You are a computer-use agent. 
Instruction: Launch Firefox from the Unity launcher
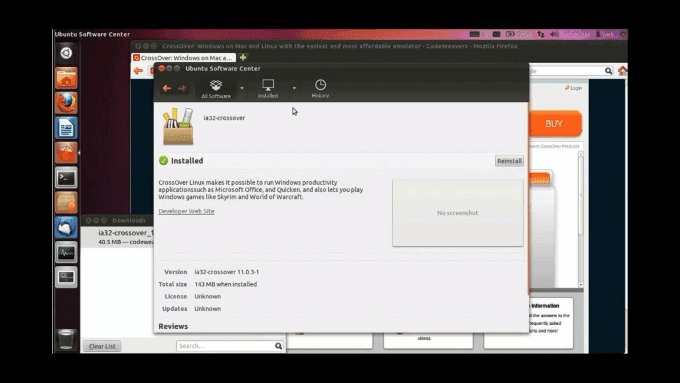(66, 103)
